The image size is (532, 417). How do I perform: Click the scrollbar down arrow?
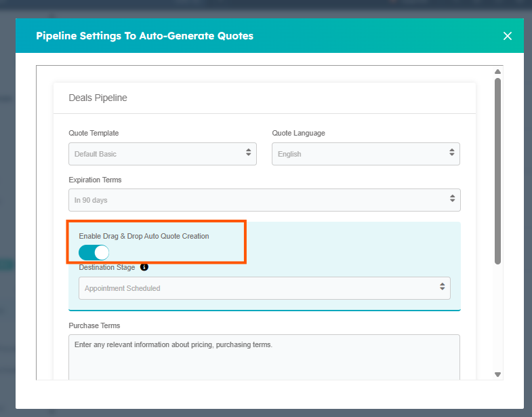tap(497, 374)
